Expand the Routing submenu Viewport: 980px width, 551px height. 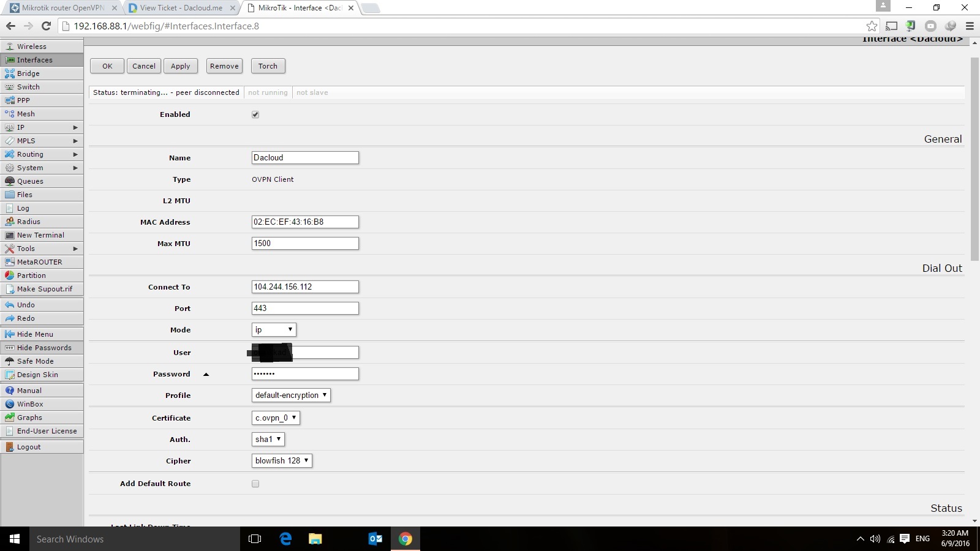[75, 154]
